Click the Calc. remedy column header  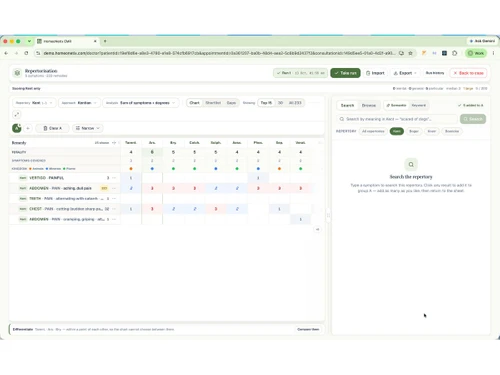click(194, 143)
